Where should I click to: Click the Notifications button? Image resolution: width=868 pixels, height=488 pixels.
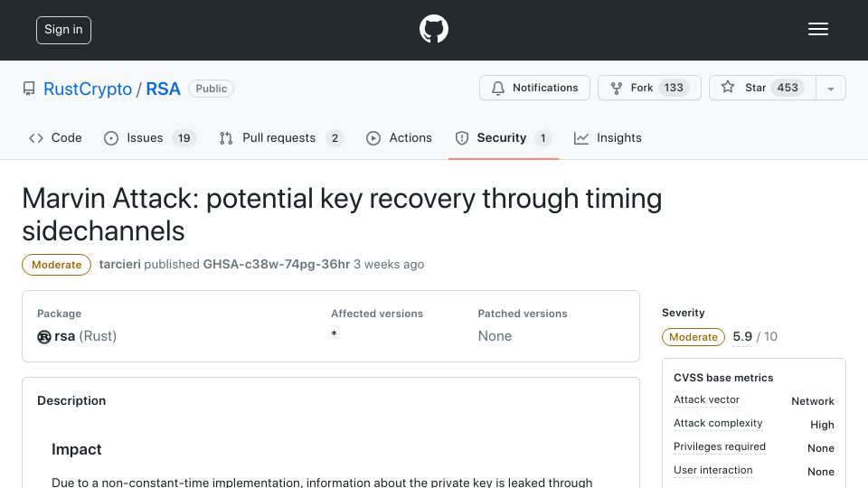[x=534, y=88]
